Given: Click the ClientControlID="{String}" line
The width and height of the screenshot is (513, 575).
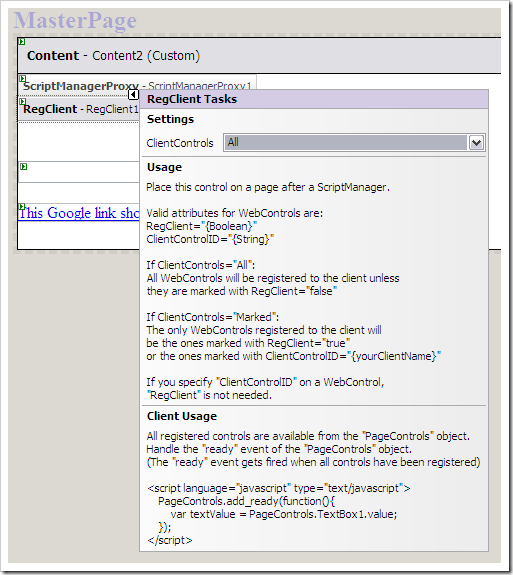Looking at the screenshot, I should pos(210,239).
